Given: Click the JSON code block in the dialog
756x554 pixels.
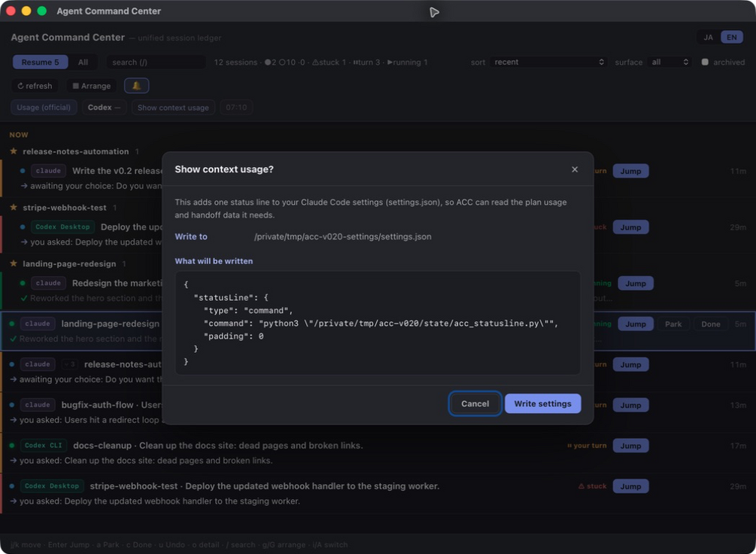Looking at the screenshot, I should click(x=378, y=323).
